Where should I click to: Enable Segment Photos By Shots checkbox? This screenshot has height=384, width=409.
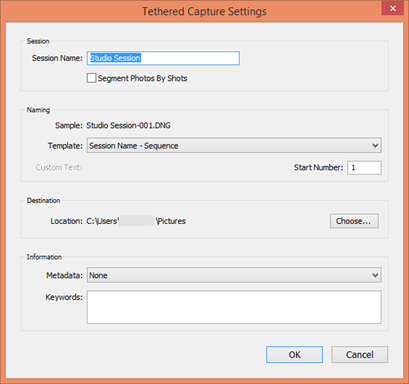coord(91,78)
